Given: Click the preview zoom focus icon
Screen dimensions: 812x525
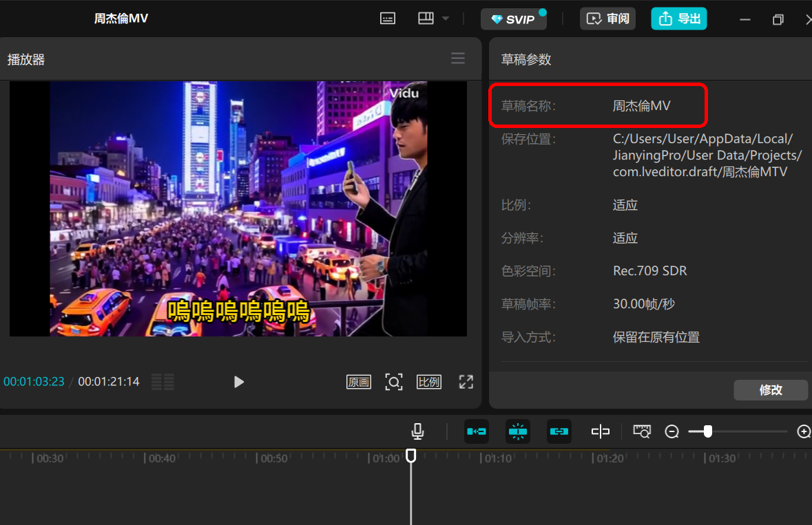Looking at the screenshot, I should pos(393,383).
